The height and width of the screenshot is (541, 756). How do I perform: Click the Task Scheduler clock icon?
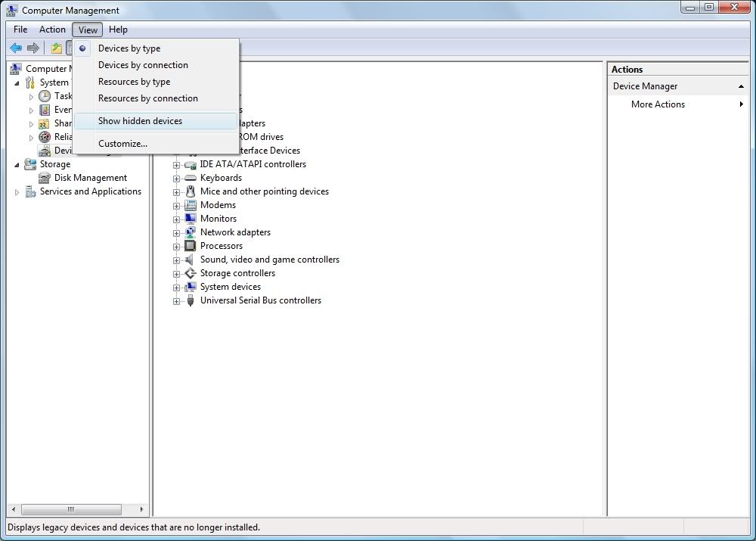pos(45,96)
